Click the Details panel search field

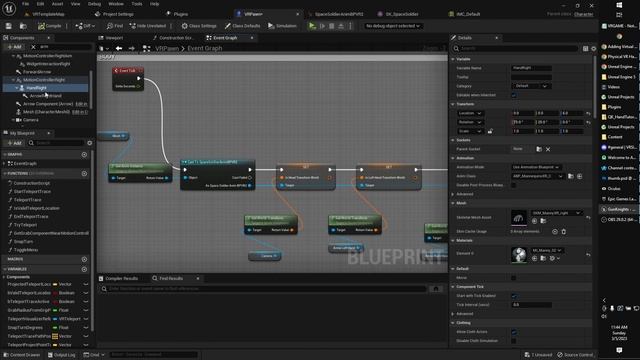point(515,48)
